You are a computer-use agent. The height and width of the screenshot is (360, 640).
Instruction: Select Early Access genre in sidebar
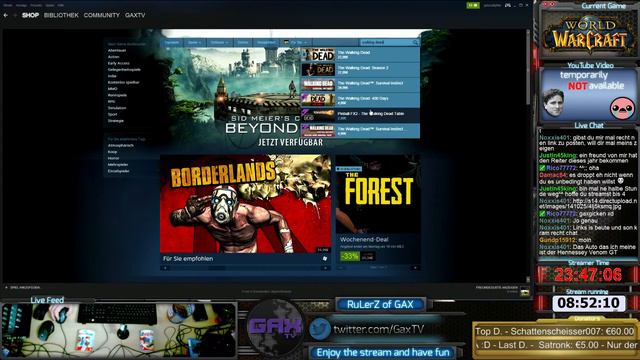(119, 63)
